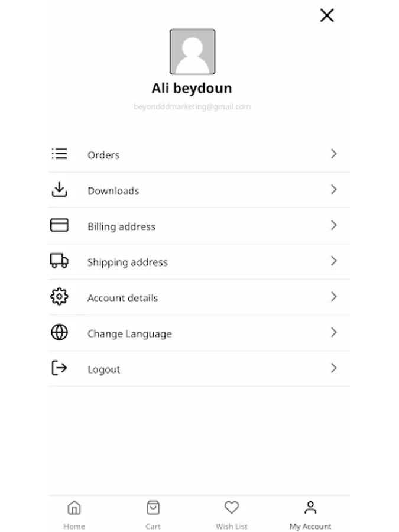Click the Change Language globe icon
This screenshot has width=399, height=532.
[59, 332]
